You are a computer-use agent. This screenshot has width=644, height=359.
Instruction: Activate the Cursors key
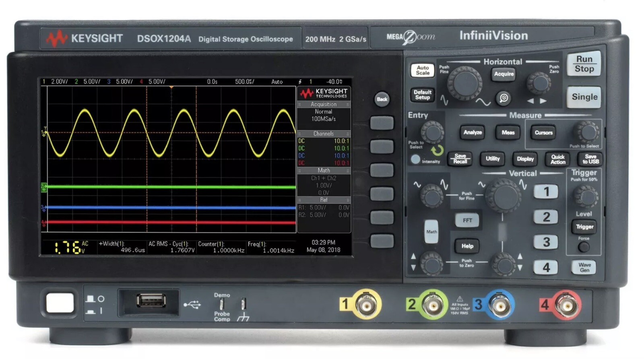click(543, 132)
